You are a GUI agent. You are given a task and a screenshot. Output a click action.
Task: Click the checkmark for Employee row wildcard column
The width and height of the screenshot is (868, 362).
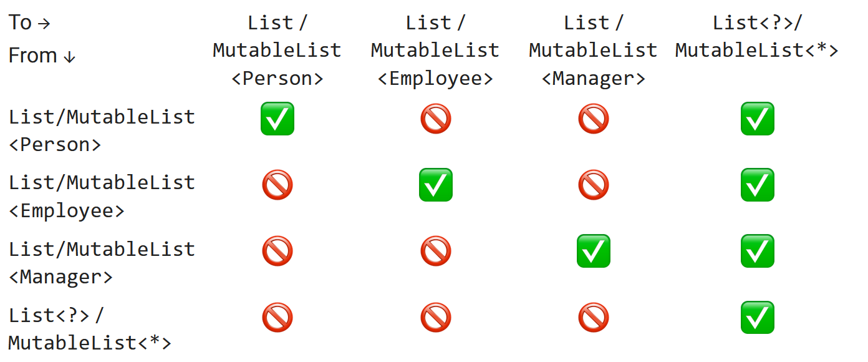tap(757, 185)
